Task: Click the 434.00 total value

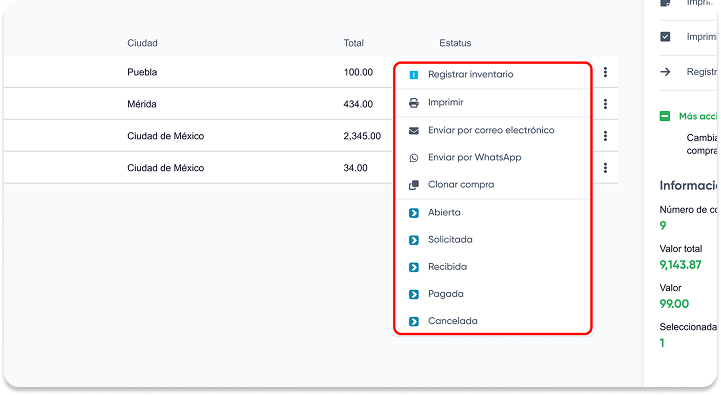Action: click(x=358, y=104)
